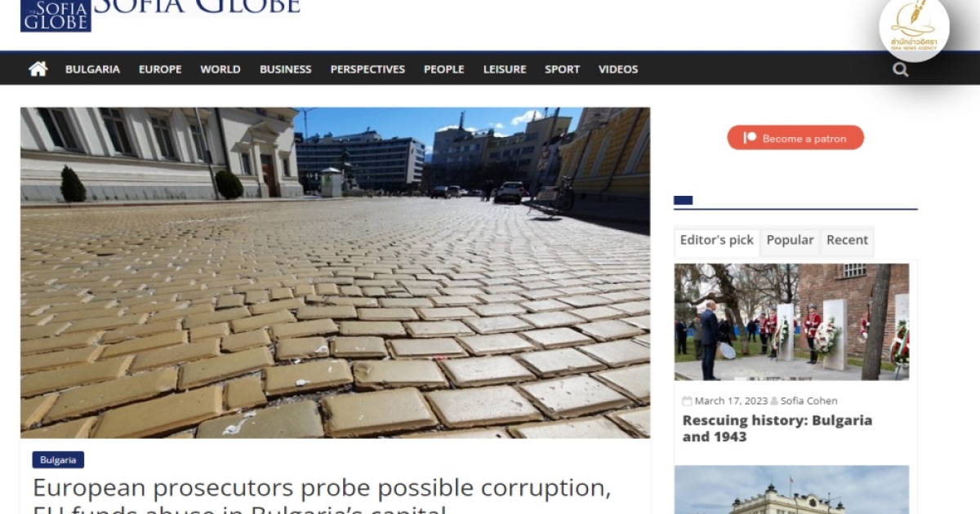Click the Patreon icon in patron button
The height and width of the screenshot is (514, 980).
[x=750, y=138]
